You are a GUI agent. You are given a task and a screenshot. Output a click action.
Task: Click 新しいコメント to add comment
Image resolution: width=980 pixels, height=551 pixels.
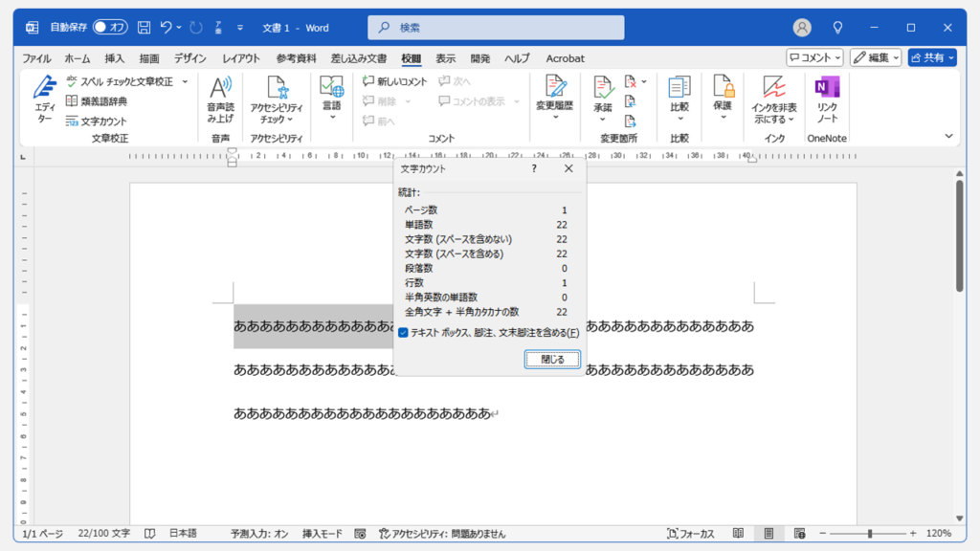[394, 82]
